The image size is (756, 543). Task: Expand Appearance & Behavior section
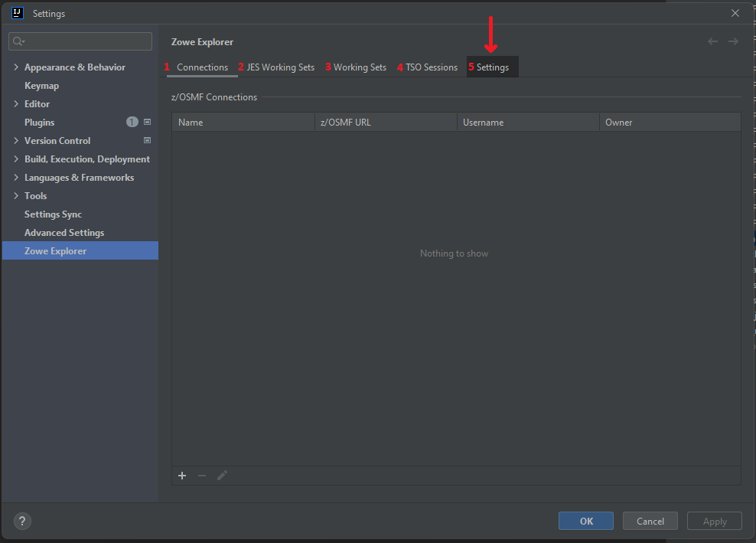(16, 67)
